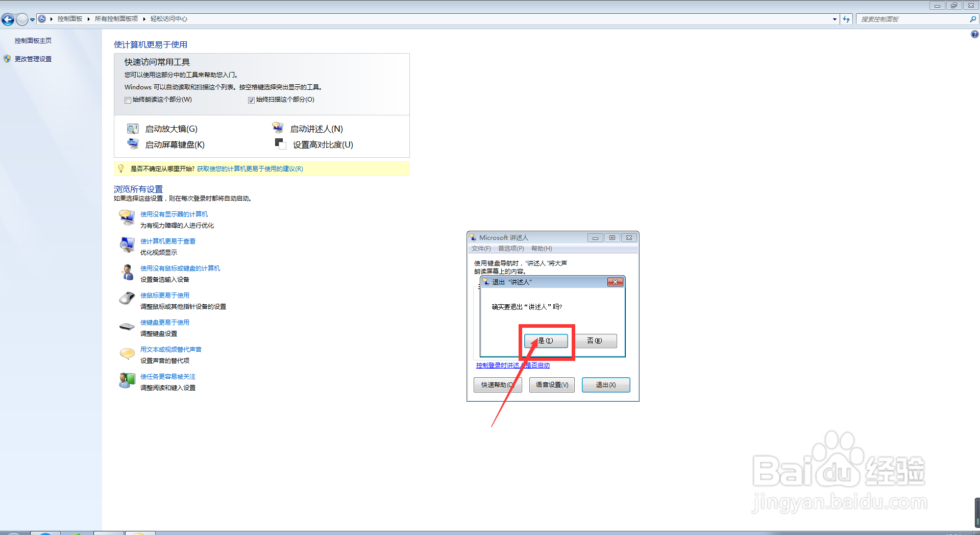Screen dimensions: 980x535
Task: Click the 启动放大镜(G) magnifier icon
Action: 133,129
